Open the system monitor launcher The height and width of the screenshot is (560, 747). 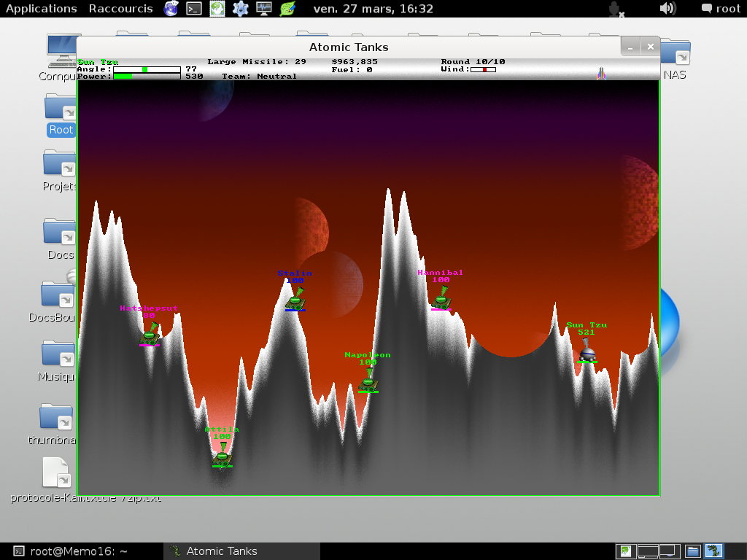pos(264,9)
